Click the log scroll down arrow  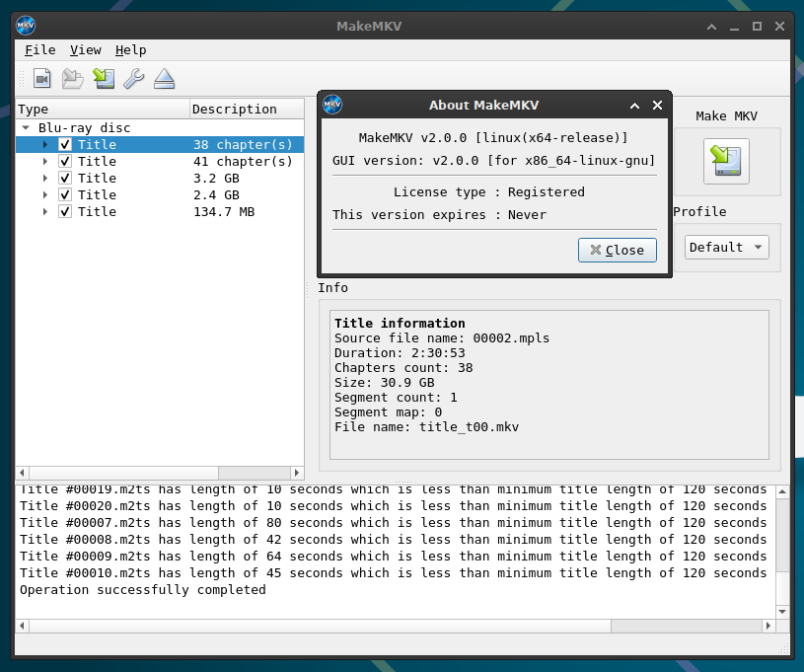coord(782,612)
